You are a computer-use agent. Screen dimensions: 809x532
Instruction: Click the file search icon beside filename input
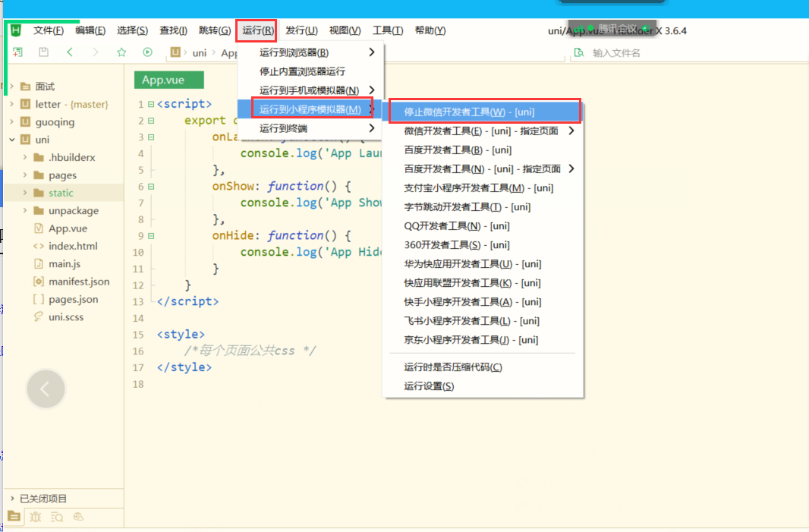point(579,52)
